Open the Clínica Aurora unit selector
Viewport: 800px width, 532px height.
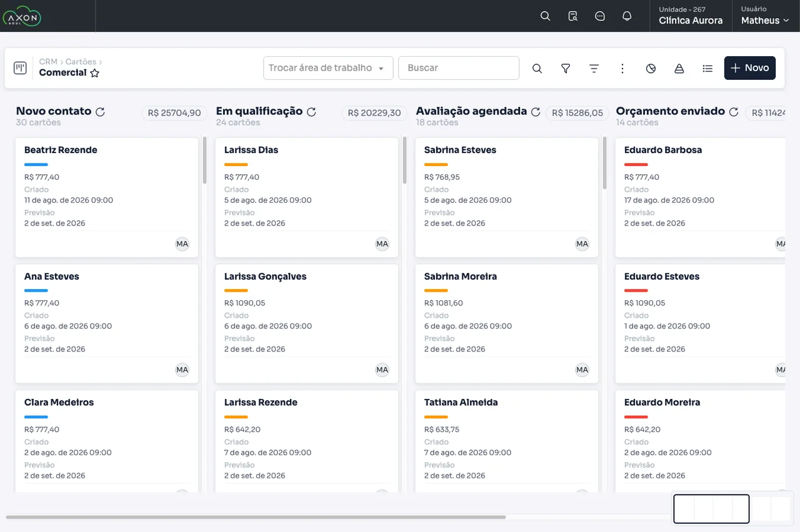691,16
